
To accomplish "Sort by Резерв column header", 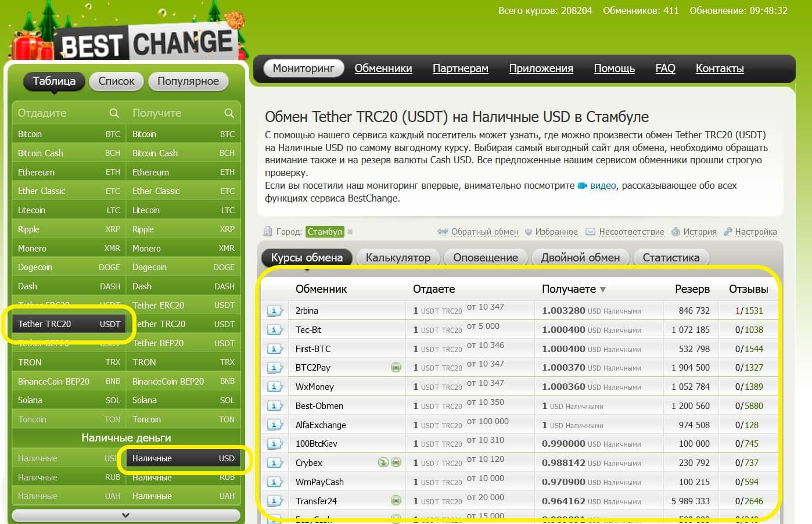I will 692,289.
